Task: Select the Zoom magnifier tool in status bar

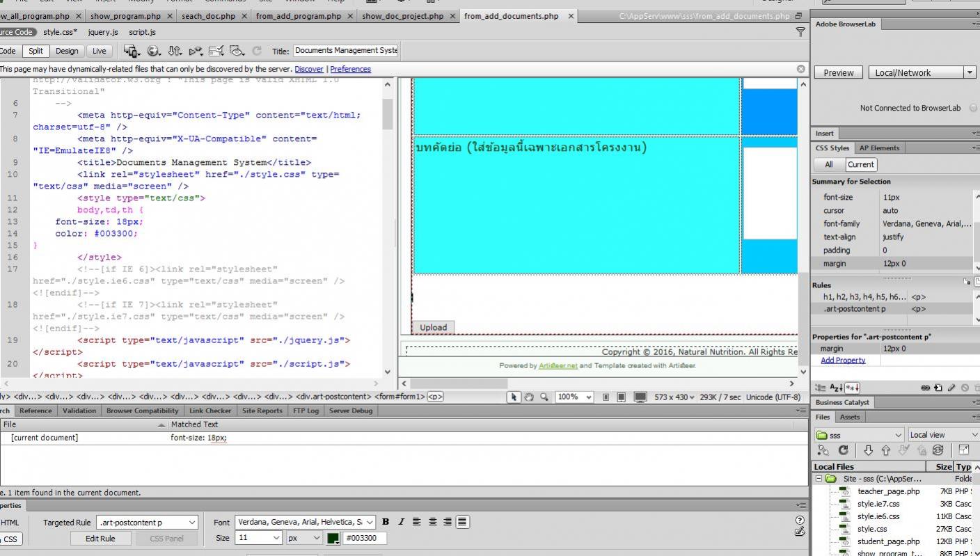Action: coord(544,397)
